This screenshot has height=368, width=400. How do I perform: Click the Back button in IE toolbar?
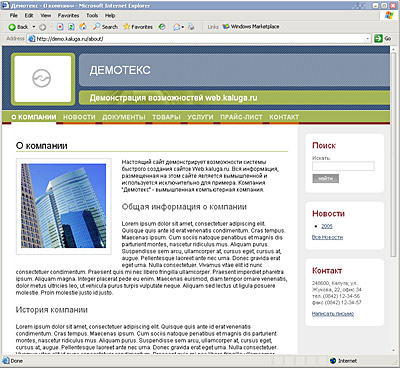pos(18,27)
